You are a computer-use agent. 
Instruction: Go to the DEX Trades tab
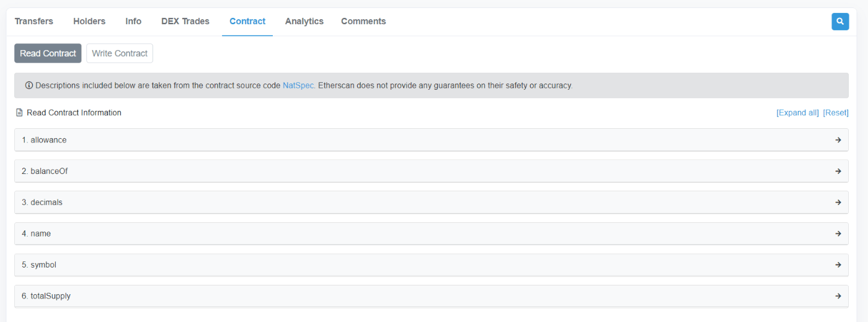[185, 21]
